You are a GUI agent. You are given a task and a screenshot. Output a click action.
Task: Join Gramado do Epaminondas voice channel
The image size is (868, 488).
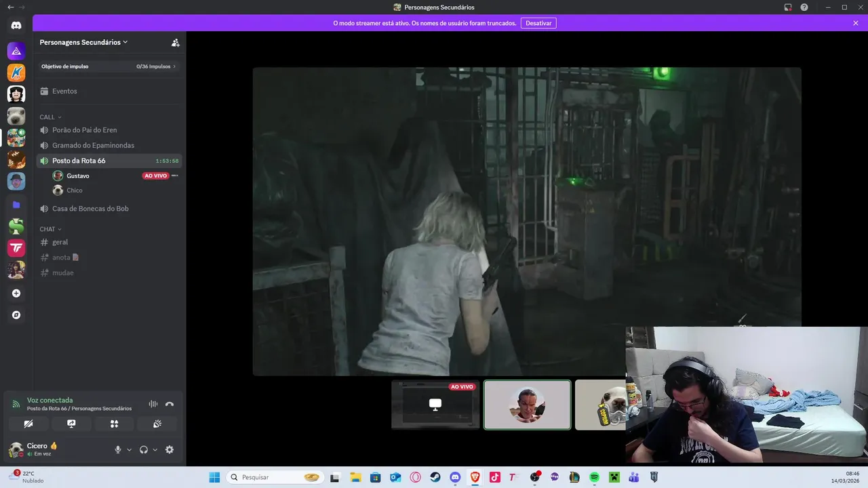tap(109, 145)
